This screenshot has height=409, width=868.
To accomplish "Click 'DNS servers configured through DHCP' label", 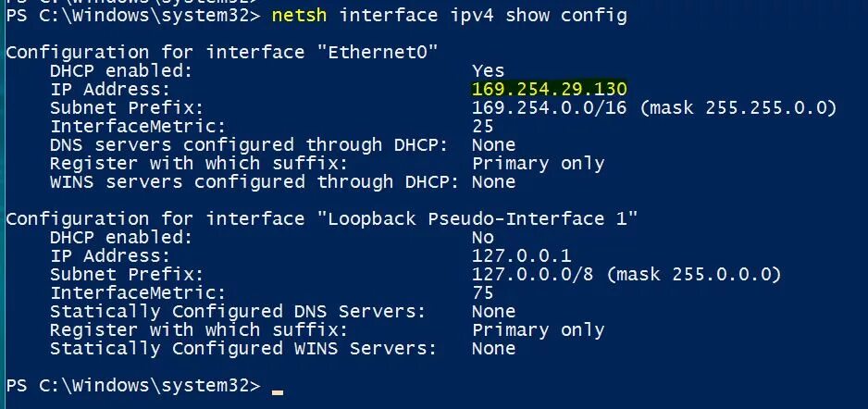I will [x=249, y=145].
